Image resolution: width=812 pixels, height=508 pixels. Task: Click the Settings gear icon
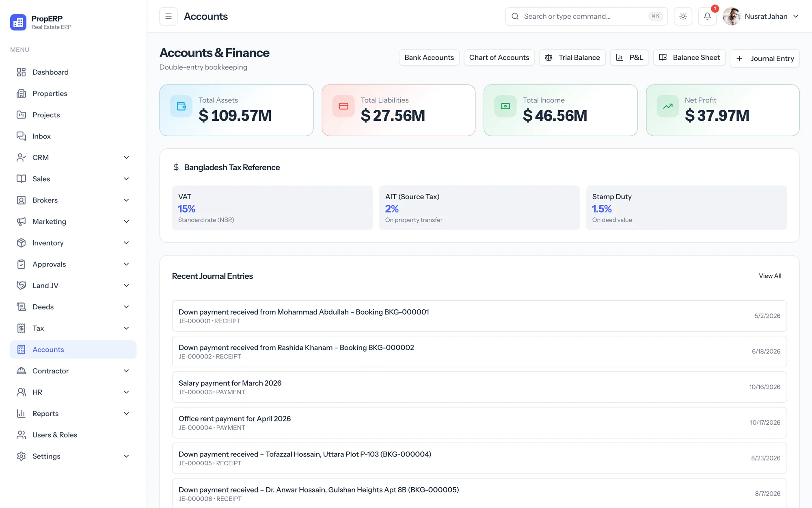click(x=21, y=456)
